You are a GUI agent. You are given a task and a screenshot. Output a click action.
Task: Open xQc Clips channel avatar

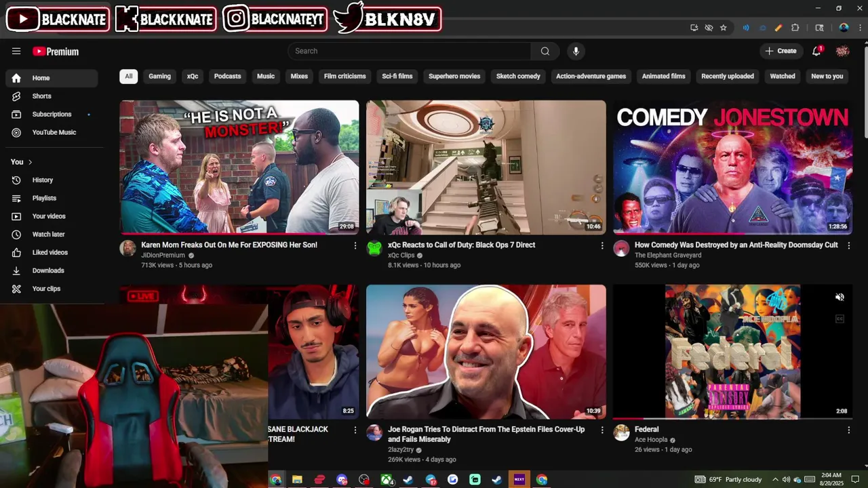(374, 248)
